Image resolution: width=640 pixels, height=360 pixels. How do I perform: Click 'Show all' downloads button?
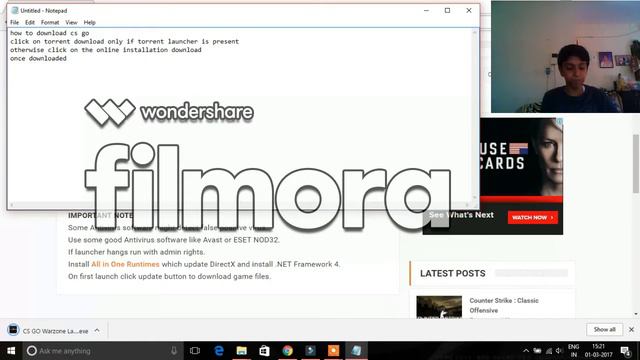(x=604, y=329)
